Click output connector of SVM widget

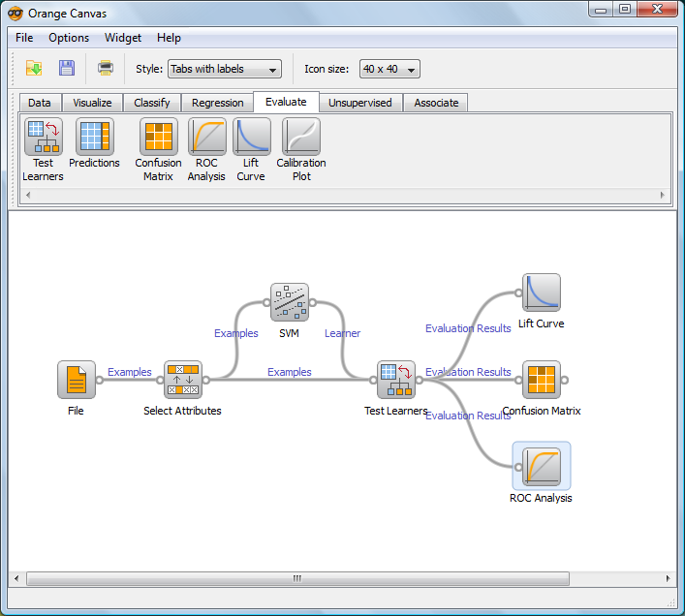coord(313,302)
